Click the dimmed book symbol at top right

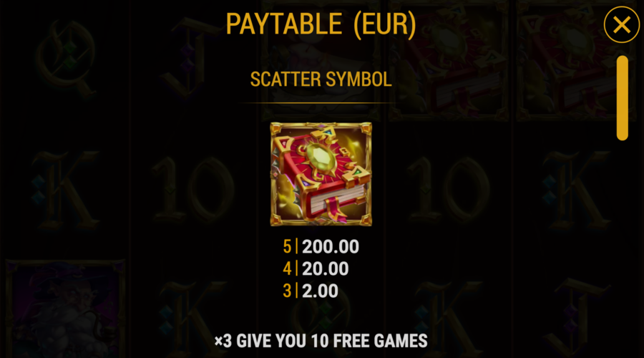point(577,61)
